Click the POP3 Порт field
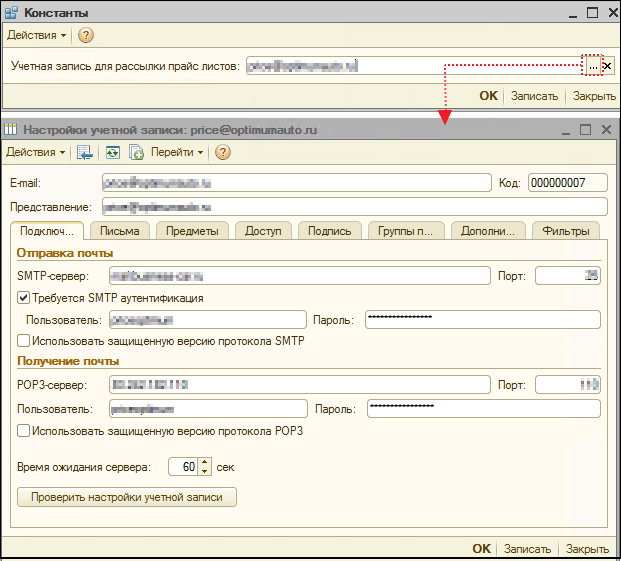The width and height of the screenshot is (621, 561). 568,384
